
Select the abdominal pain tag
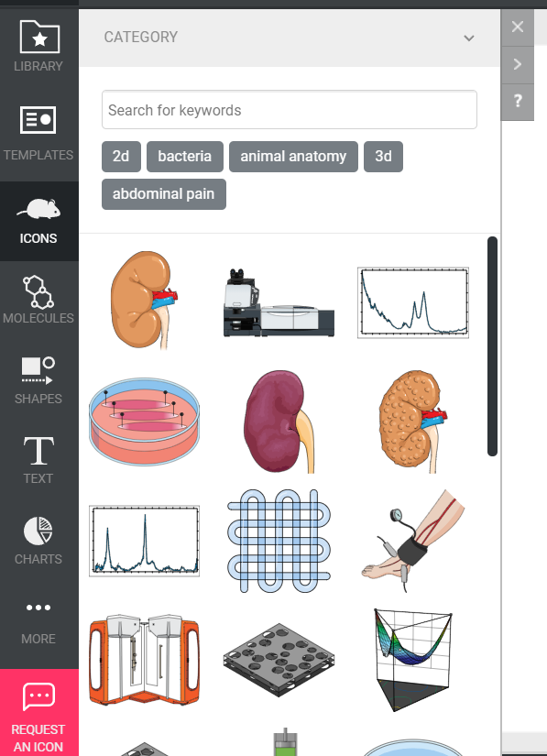(x=164, y=194)
